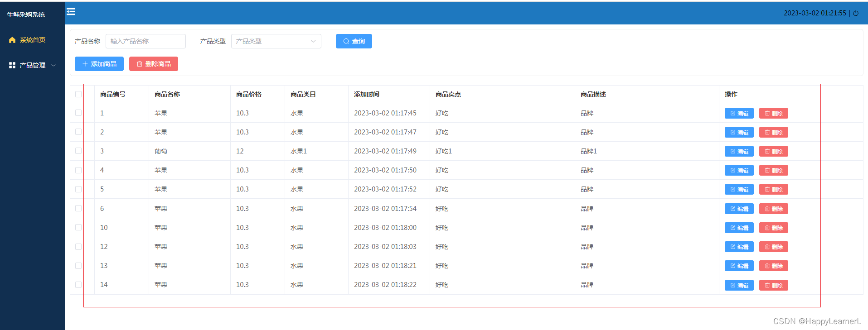Click the 生鲜采购系统 title
The height and width of the screenshot is (330, 868).
(26, 14)
